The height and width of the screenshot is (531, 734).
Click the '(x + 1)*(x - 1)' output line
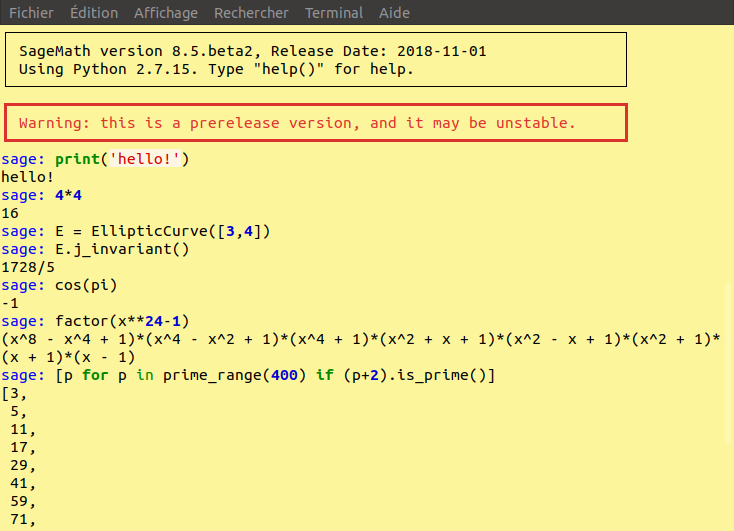click(68, 357)
